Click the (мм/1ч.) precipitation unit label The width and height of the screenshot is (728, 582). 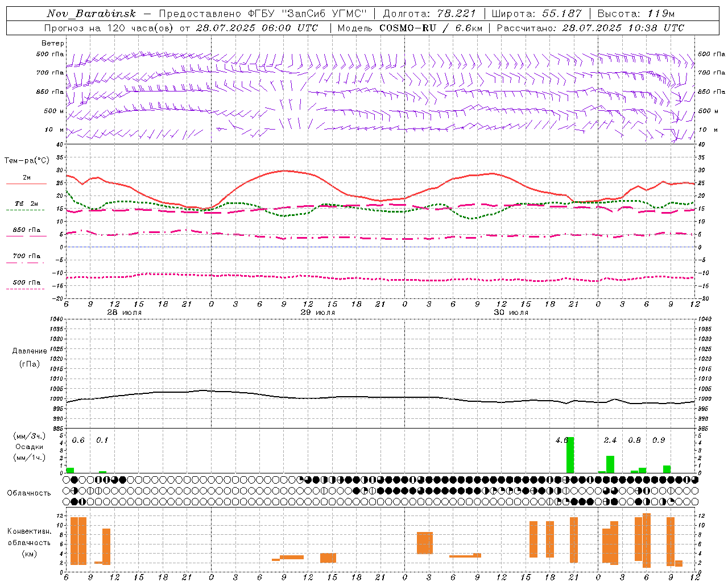point(30,458)
